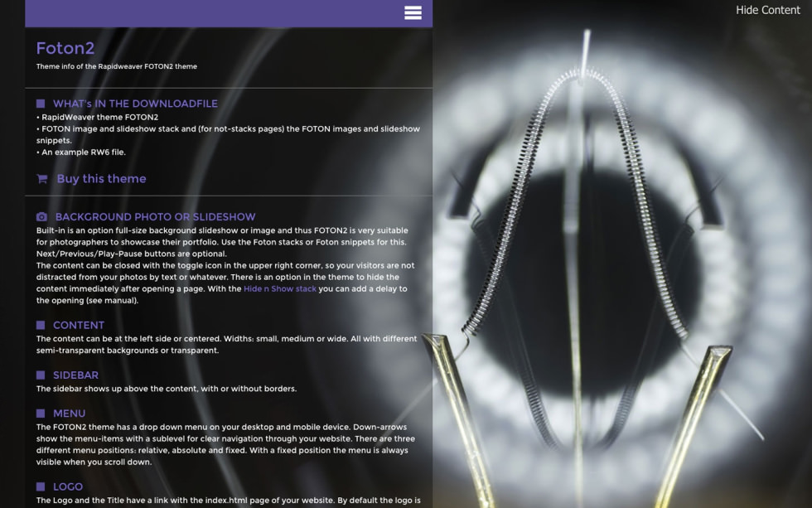Click the camera icon beside Background Photo
Image resolution: width=812 pixels, height=508 pixels.
pyautogui.click(x=42, y=216)
